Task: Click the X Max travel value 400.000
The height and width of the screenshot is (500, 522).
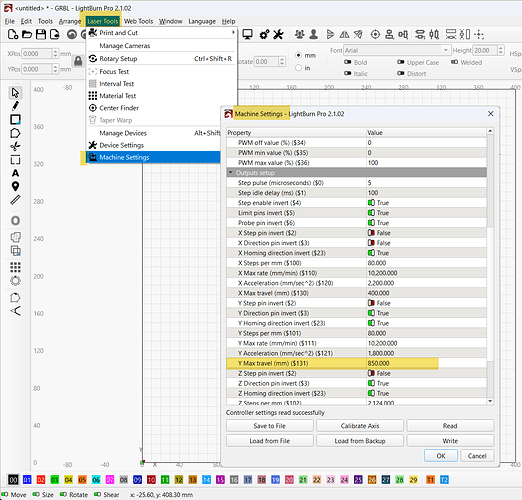Action: click(x=378, y=293)
